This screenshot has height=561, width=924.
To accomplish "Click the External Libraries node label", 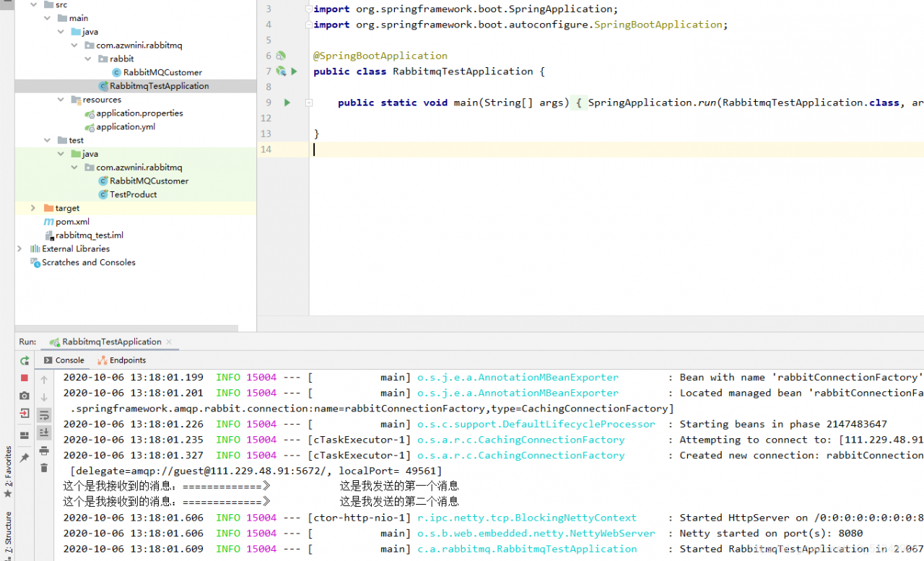I will [76, 249].
